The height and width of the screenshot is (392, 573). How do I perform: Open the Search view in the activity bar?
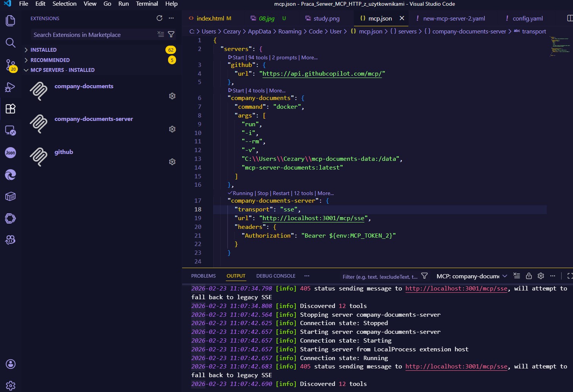click(x=10, y=43)
